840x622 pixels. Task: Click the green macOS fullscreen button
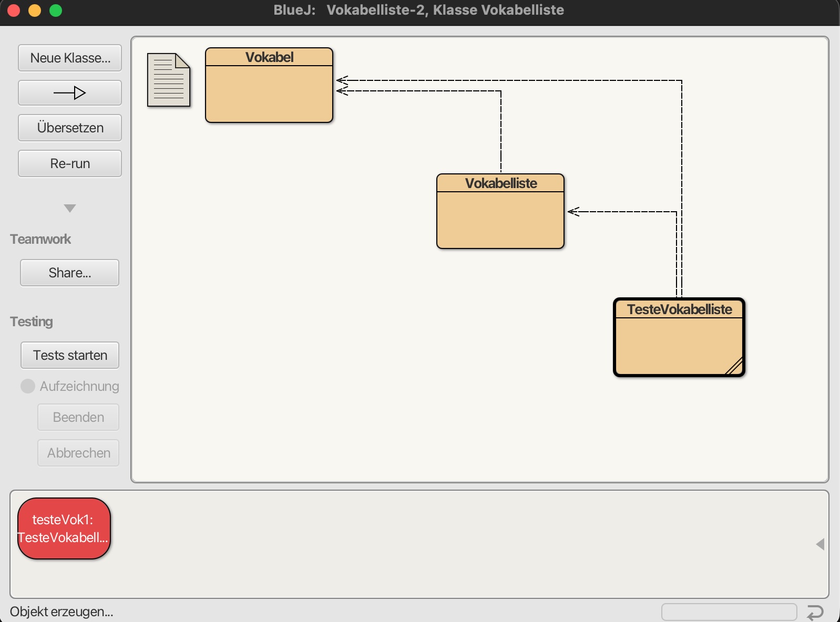click(56, 11)
